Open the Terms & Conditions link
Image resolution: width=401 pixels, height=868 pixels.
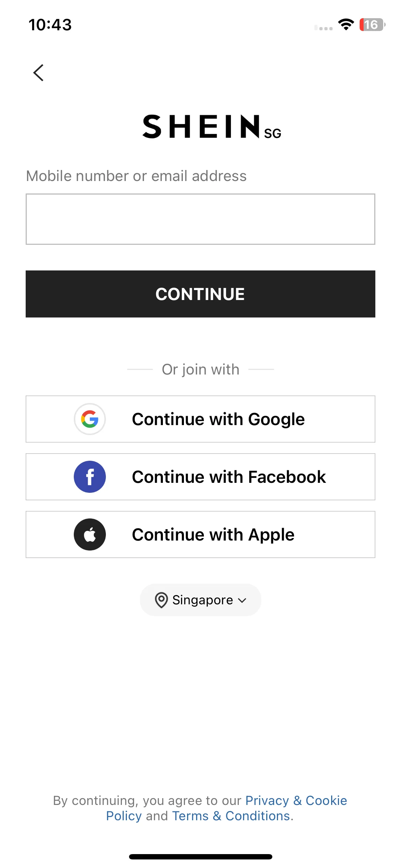231,816
